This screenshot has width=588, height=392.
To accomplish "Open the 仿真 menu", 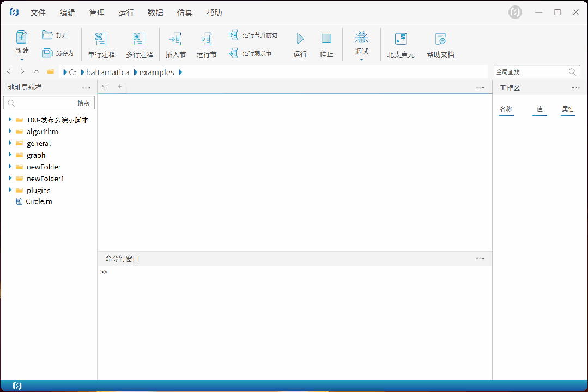I will click(x=185, y=13).
